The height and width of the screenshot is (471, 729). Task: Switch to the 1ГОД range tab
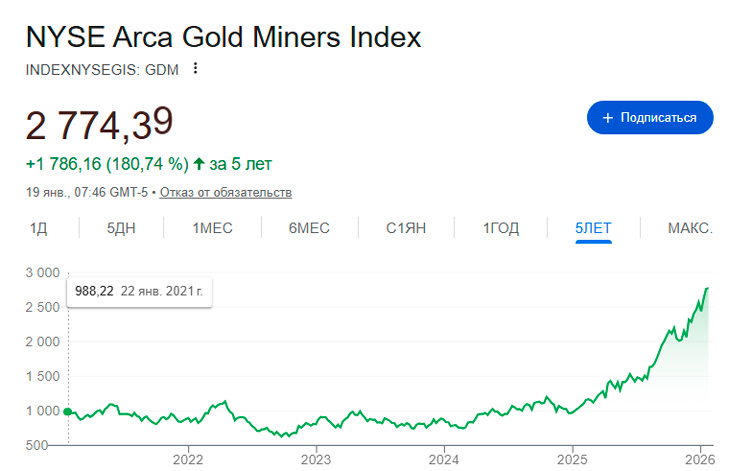pyautogui.click(x=501, y=228)
